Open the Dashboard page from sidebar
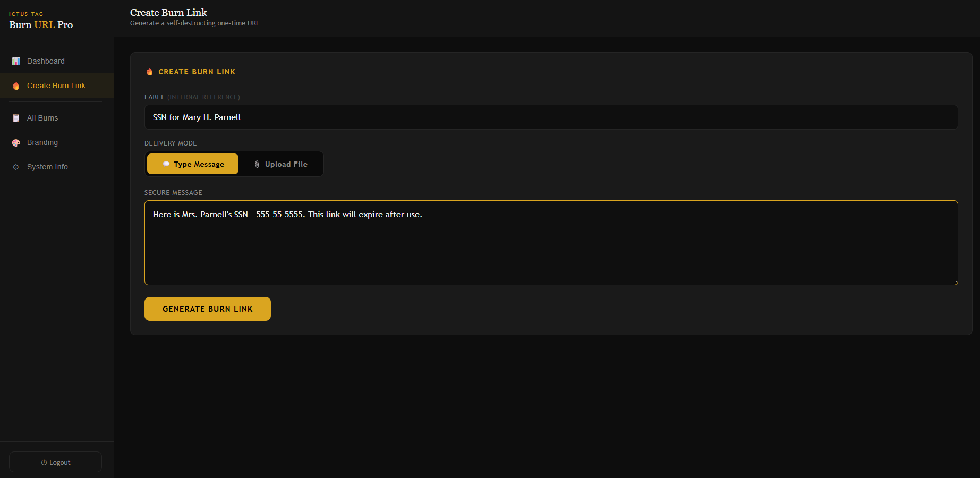 point(46,62)
